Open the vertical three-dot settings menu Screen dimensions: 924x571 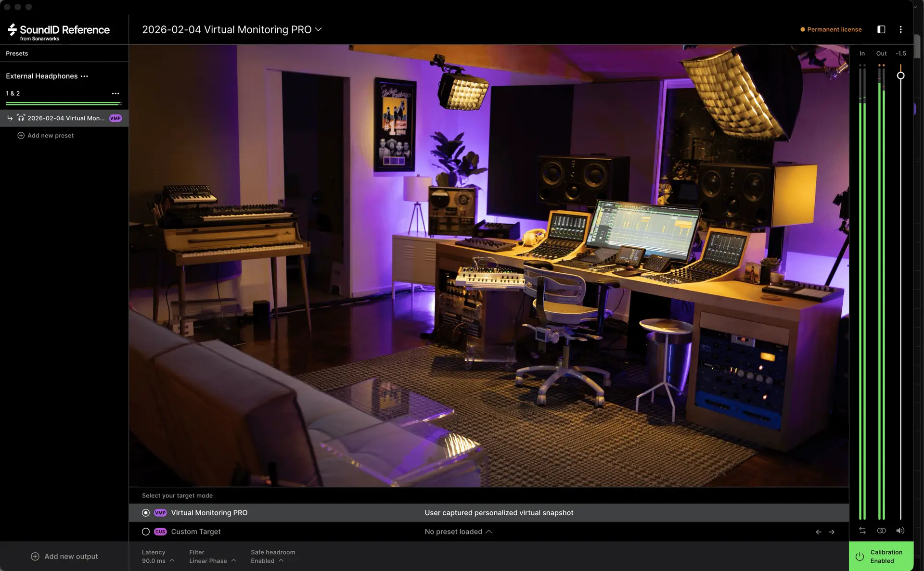pos(900,29)
